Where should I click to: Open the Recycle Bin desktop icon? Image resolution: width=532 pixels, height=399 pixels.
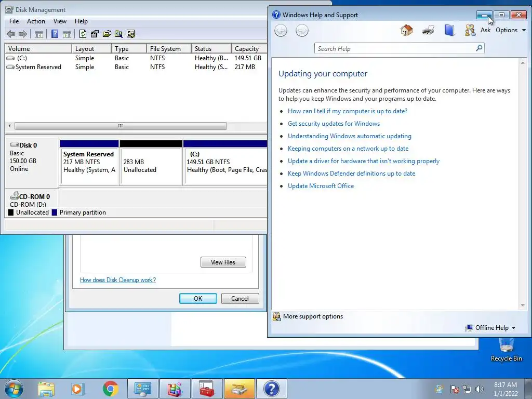506,350
